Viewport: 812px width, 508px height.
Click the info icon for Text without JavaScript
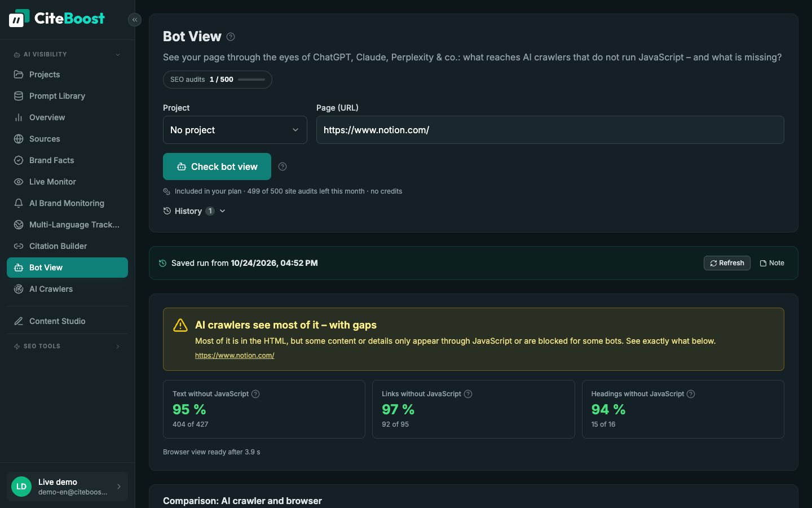point(255,394)
